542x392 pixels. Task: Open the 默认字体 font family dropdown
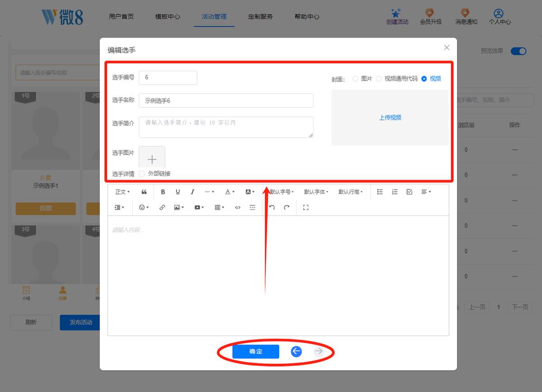pyautogui.click(x=316, y=192)
